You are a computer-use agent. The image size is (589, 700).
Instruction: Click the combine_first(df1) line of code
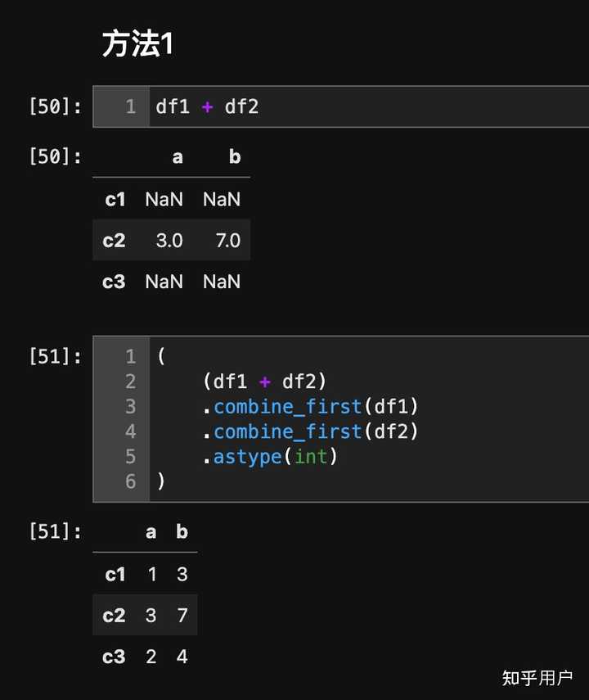coord(315,407)
